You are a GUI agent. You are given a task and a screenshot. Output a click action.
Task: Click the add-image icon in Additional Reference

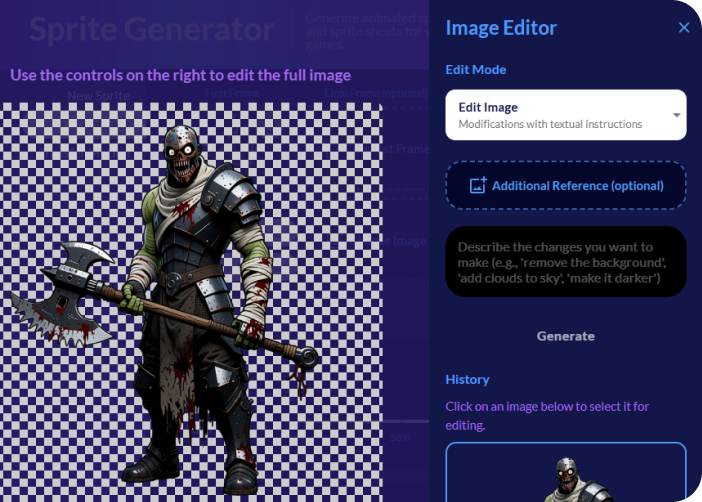[x=478, y=186]
